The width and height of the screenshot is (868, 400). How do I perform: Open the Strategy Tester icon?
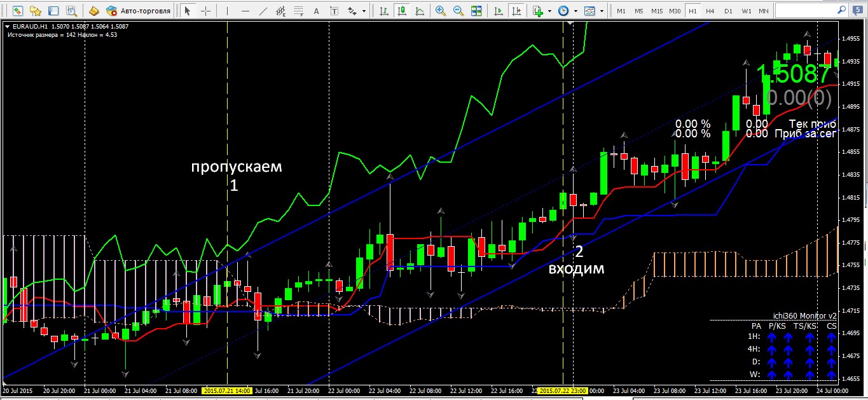(x=71, y=11)
